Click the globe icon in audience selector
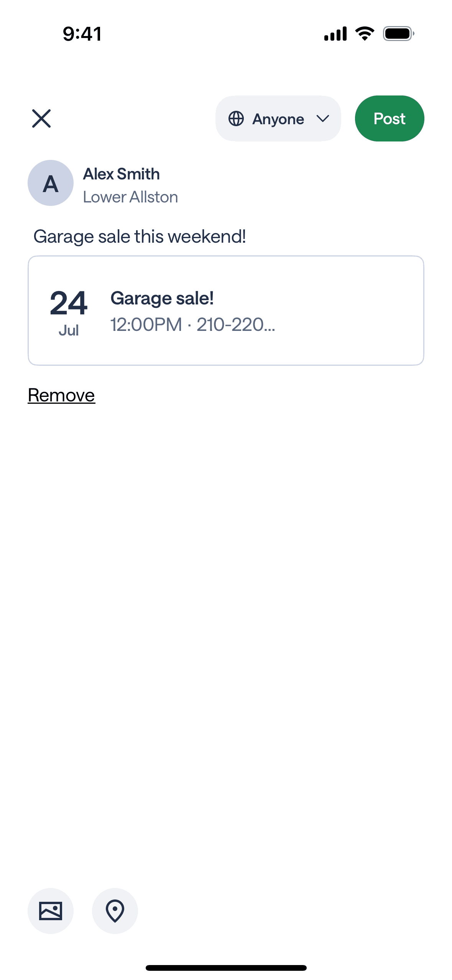Viewport: 452px width, 980px height. (x=236, y=119)
